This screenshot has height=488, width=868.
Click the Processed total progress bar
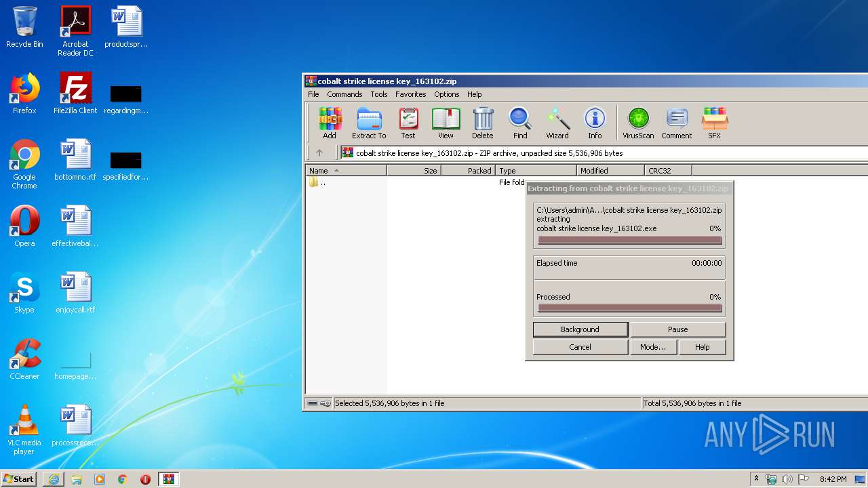630,308
